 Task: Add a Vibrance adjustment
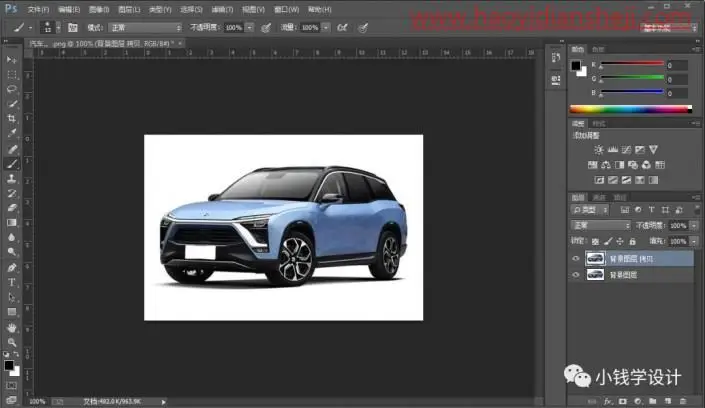(653, 150)
